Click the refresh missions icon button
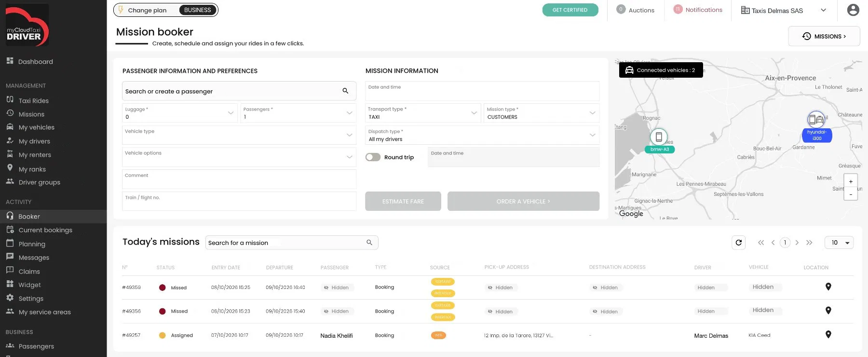Viewport: 868px width, 357px height. pyautogui.click(x=738, y=243)
